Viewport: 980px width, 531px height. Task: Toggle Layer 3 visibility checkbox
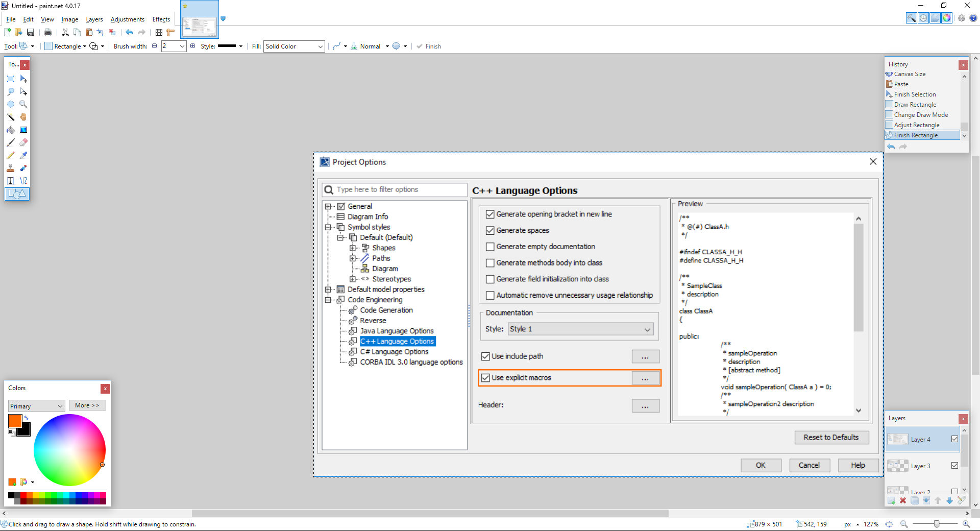(x=954, y=466)
